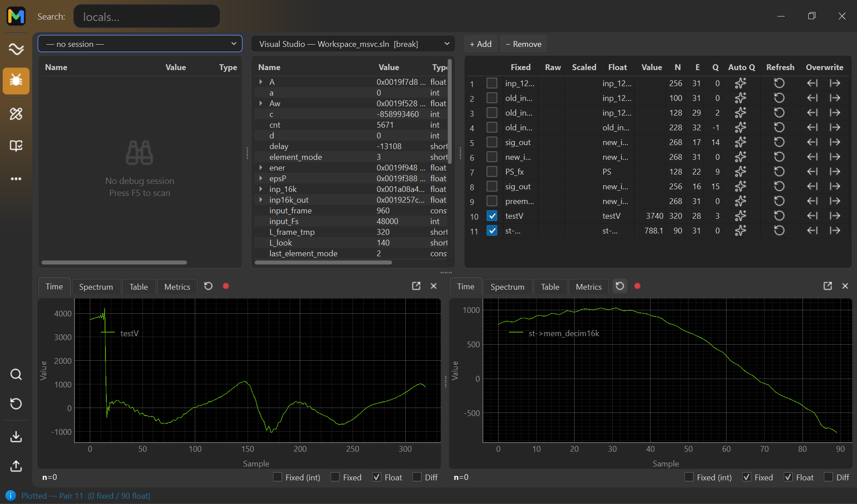
Task: Start recording in the mem_decim16k plot panel
Action: coord(638,286)
